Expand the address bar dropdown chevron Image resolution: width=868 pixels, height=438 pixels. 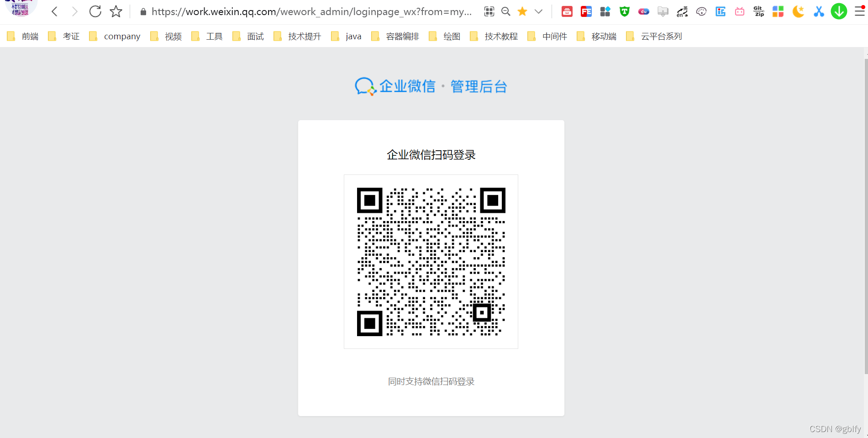coord(539,11)
